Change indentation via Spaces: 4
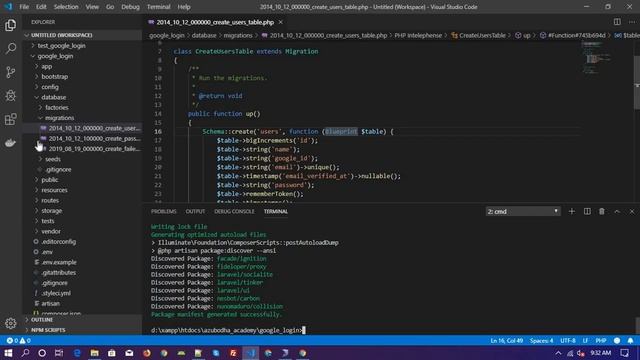Image resolution: width=640 pixels, height=360 pixels. [x=541, y=340]
